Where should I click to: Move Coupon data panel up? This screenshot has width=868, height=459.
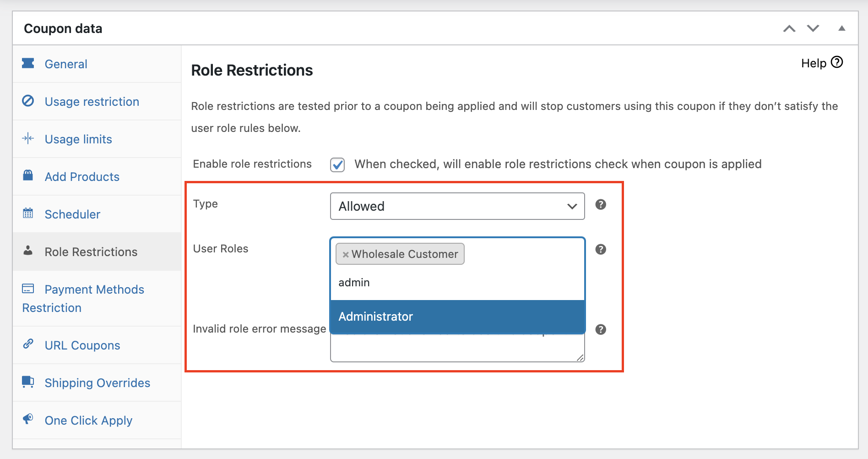(789, 28)
